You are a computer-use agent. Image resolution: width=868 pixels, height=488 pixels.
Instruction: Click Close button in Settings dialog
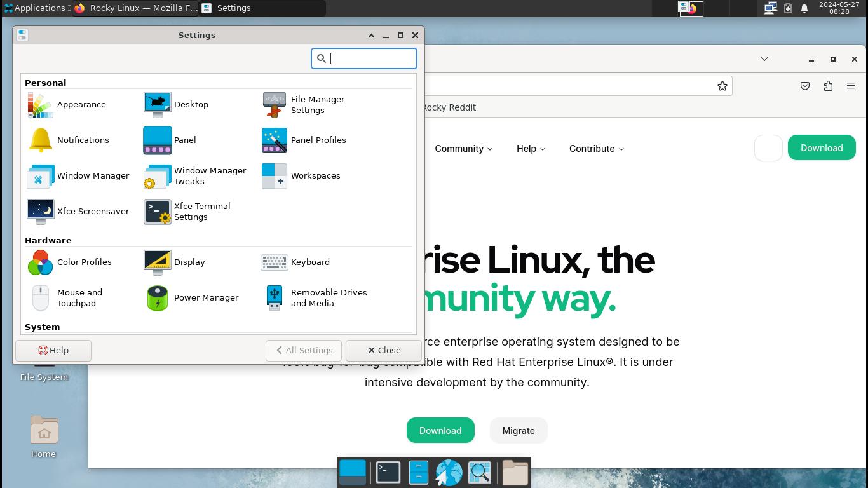pyautogui.click(x=384, y=351)
